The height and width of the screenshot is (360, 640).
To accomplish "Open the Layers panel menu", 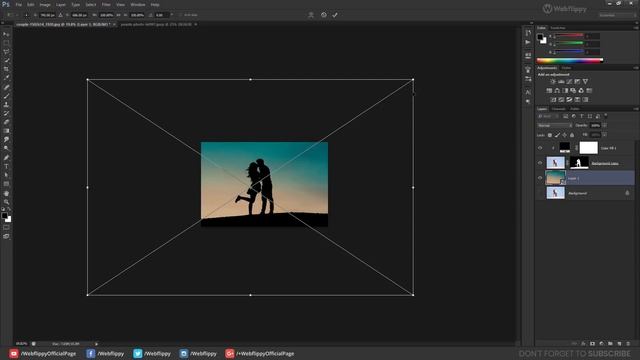I will [636, 109].
